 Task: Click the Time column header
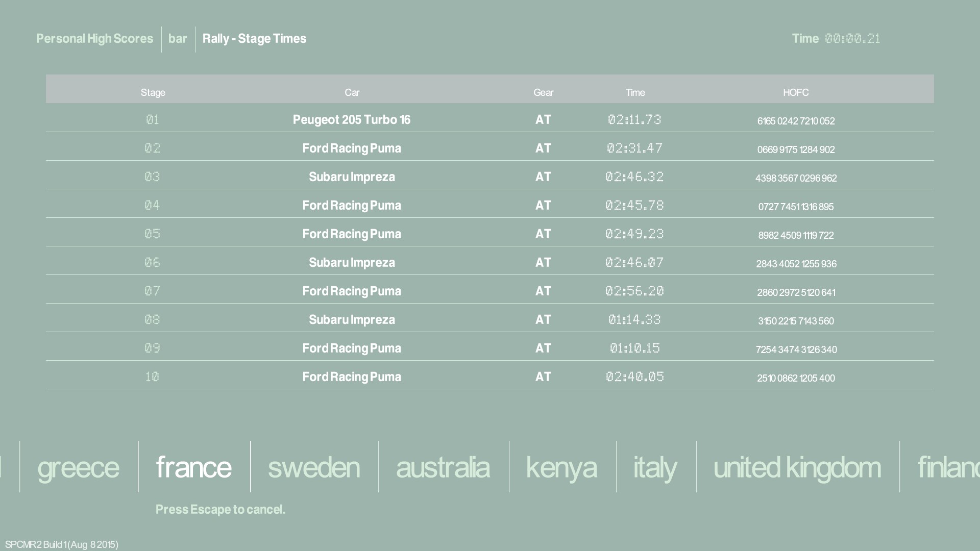(x=635, y=92)
